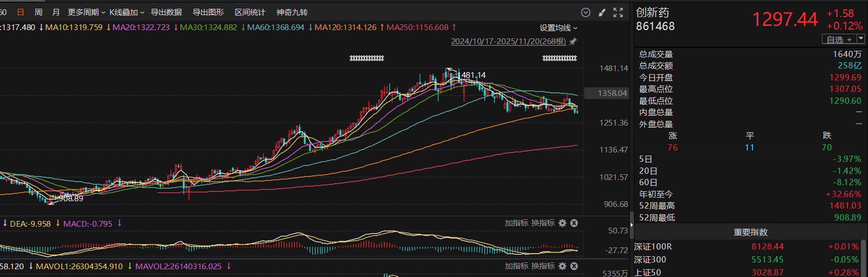The width and height of the screenshot is (868, 277).
Task: Open the K线叠加 overlay dropdown
Action: pyautogui.click(x=127, y=12)
